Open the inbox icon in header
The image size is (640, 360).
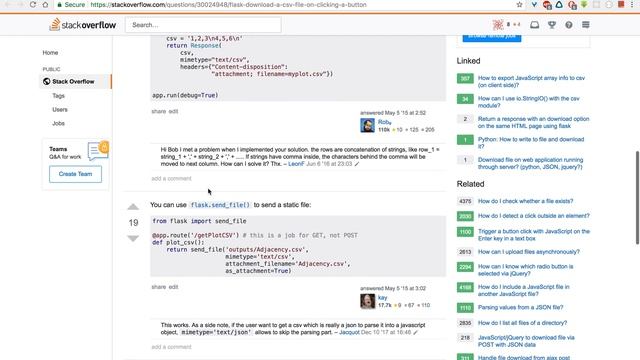pos(534,25)
